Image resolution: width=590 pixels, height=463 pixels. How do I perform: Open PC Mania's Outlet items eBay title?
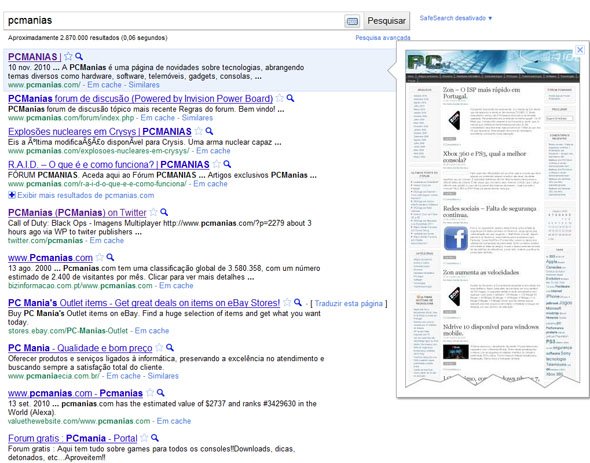[x=144, y=303]
